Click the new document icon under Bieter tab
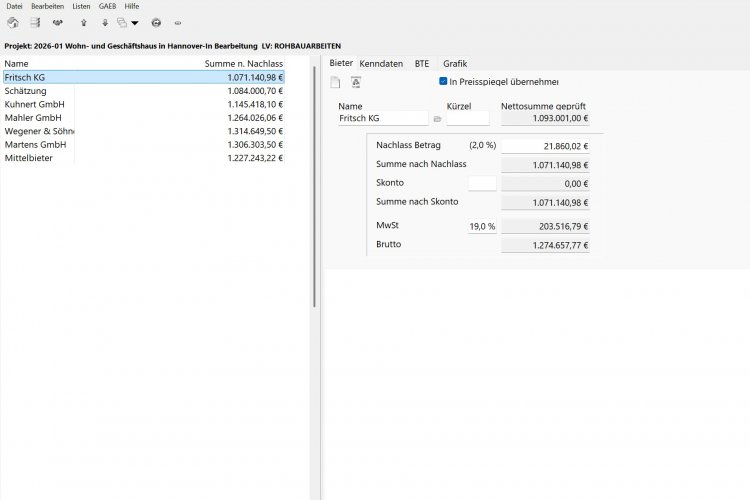 point(335,82)
